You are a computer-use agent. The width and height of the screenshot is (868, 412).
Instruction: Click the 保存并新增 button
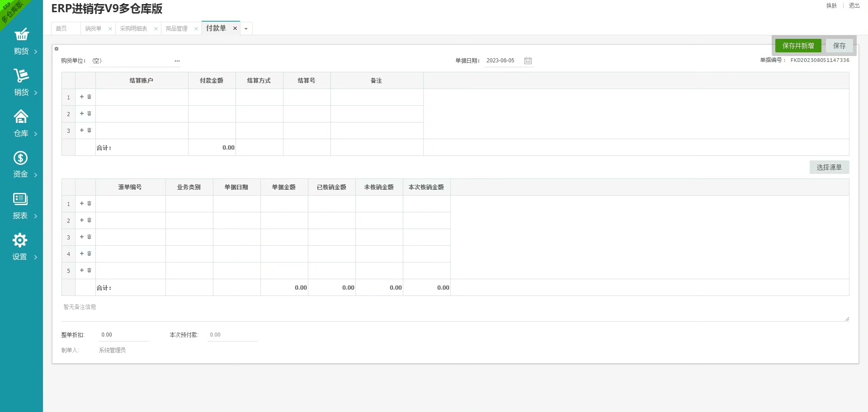[x=798, y=46]
